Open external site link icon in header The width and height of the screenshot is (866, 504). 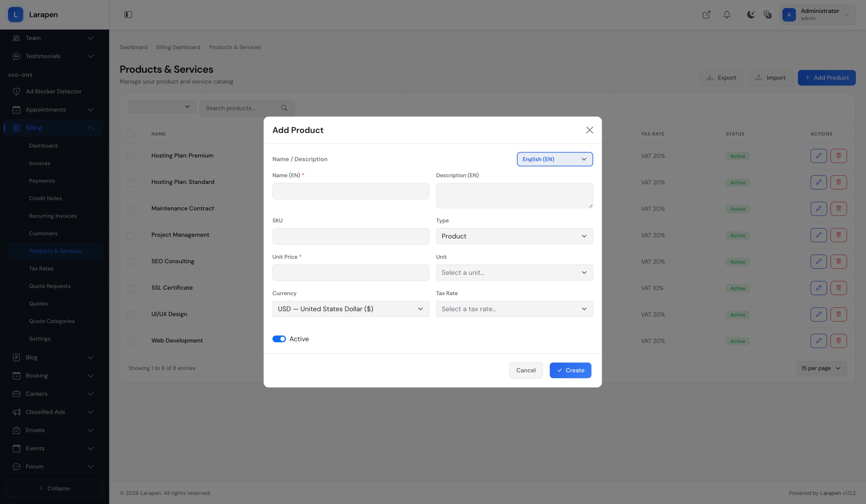pos(706,15)
